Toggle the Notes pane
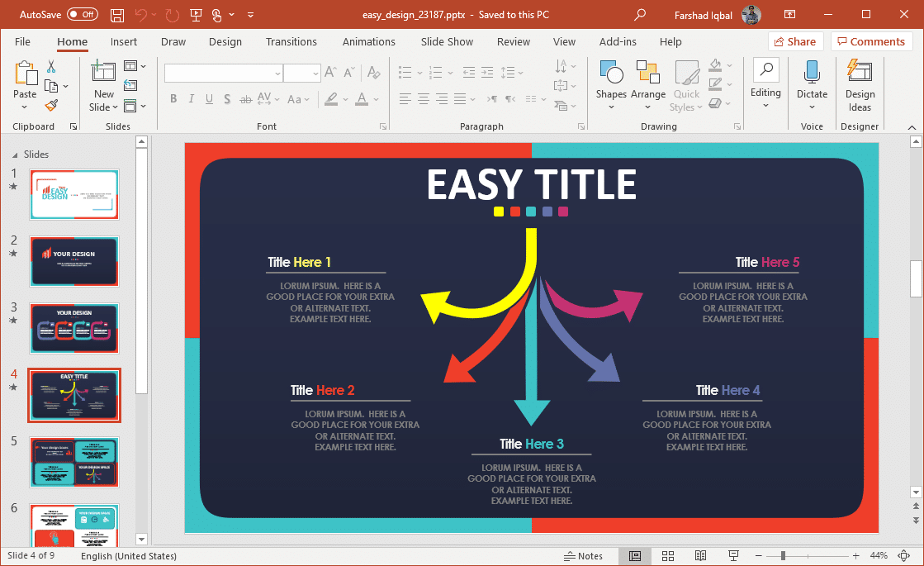The image size is (924, 566). [x=583, y=556]
